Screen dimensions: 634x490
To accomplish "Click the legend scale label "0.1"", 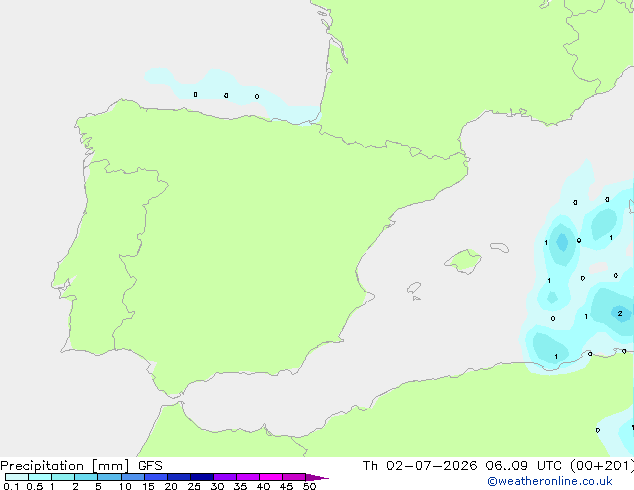I will (11, 486).
